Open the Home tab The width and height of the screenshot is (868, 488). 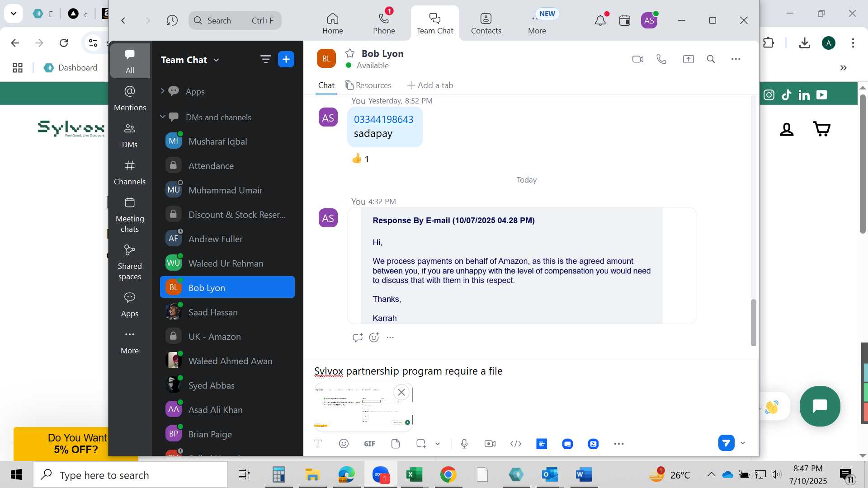click(333, 23)
